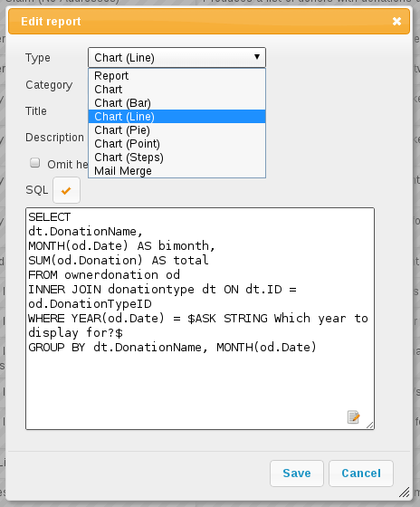
Task: Select Report from the type list
Action: point(177,76)
